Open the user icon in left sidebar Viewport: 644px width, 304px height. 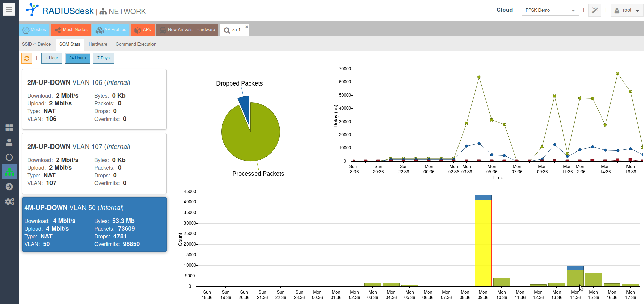9,142
